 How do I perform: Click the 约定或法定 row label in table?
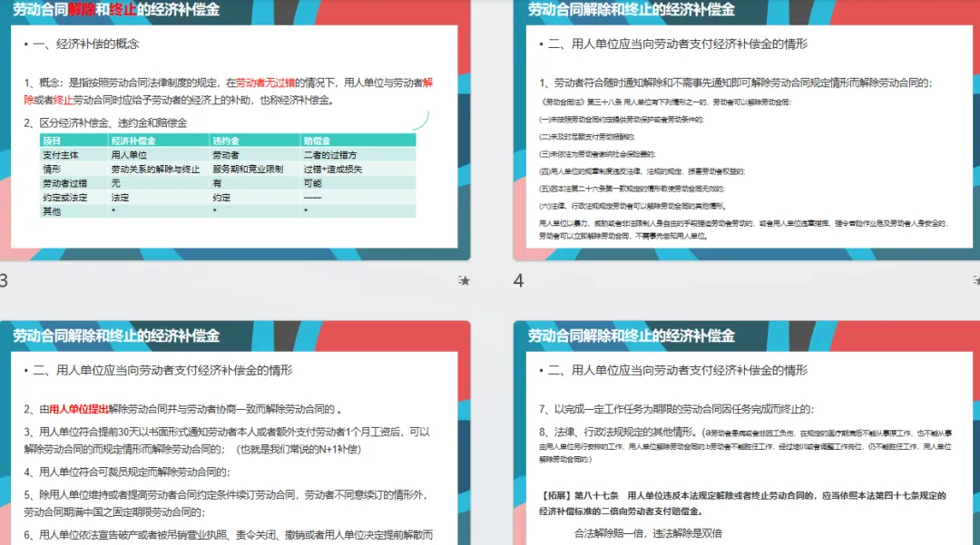pos(73,198)
